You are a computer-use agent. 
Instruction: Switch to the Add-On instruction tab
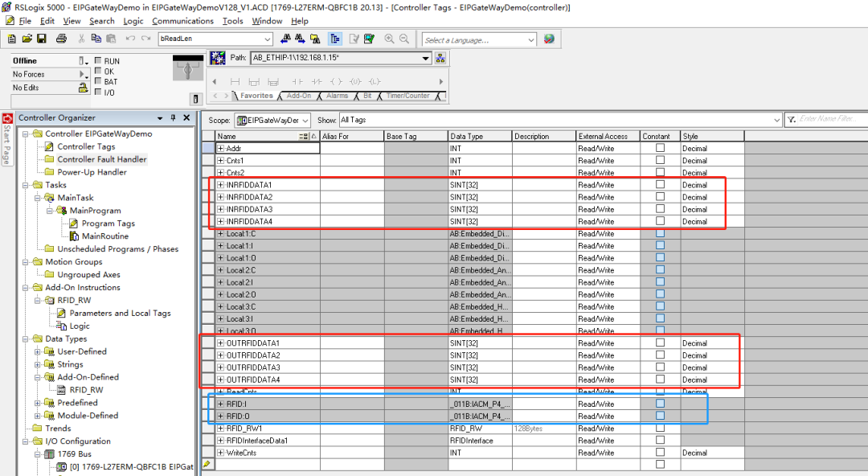click(298, 96)
